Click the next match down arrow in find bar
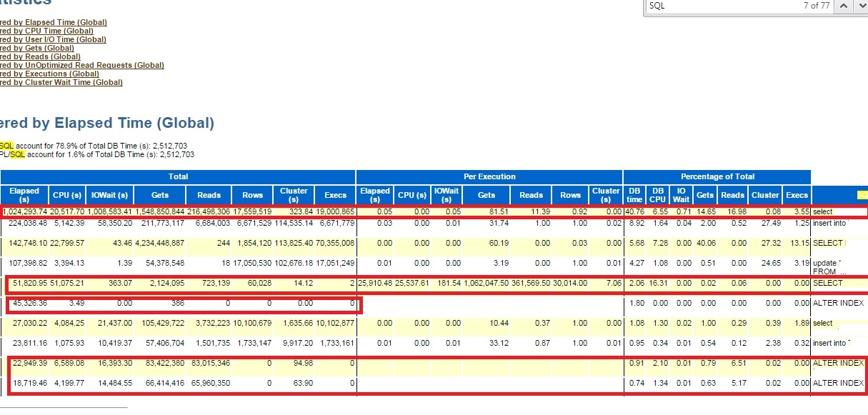This screenshot has height=415, width=868. [x=859, y=6]
